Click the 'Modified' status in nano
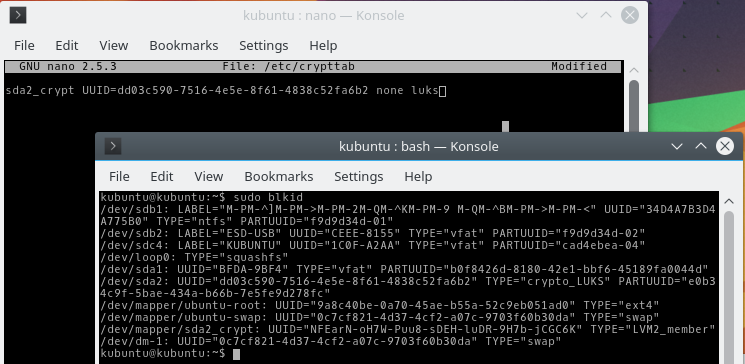This screenshot has width=745, height=364. [x=579, y=67]
